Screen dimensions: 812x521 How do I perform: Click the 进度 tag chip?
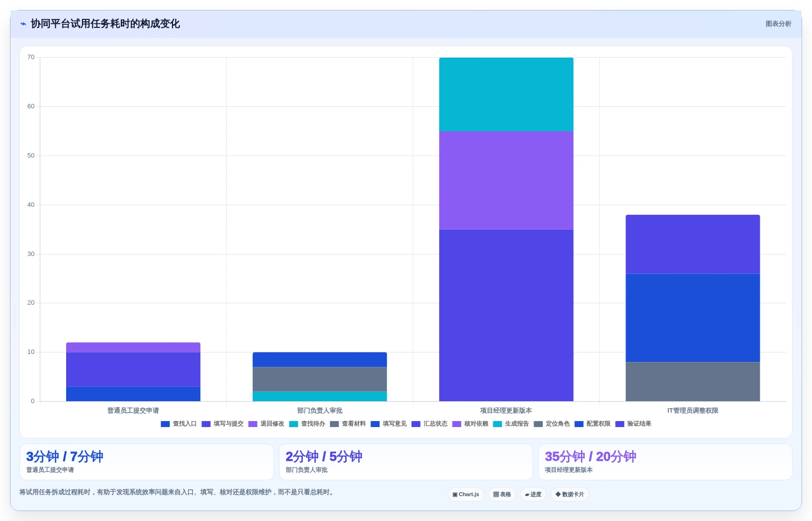533,494
